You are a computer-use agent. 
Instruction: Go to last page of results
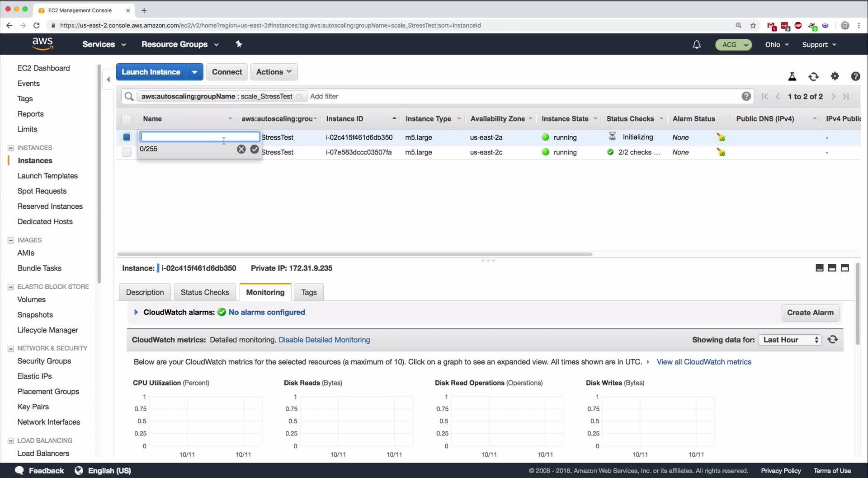pyautogui.click(x=846, y=96)
